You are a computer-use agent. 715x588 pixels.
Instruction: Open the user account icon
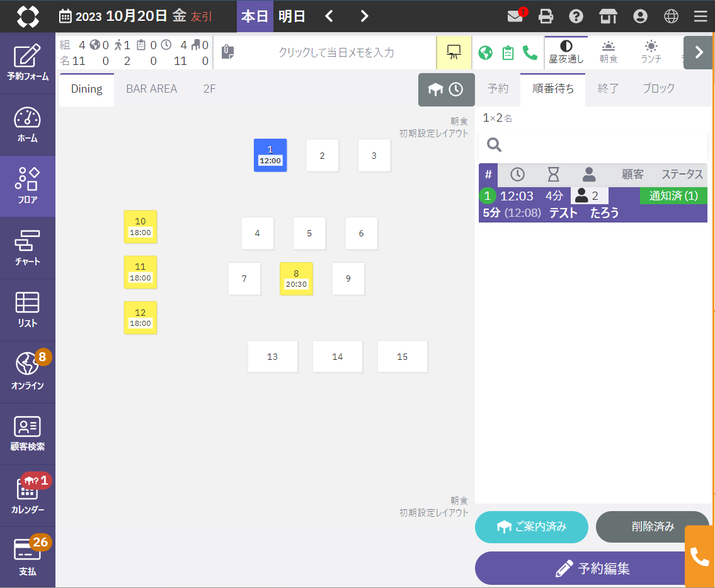tap(640, 16)
